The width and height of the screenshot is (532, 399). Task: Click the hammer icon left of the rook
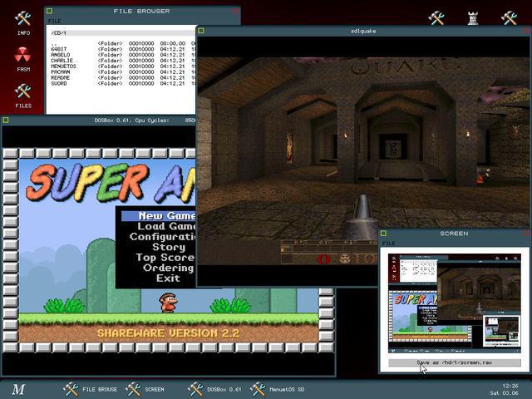click(x=436, y=17)
